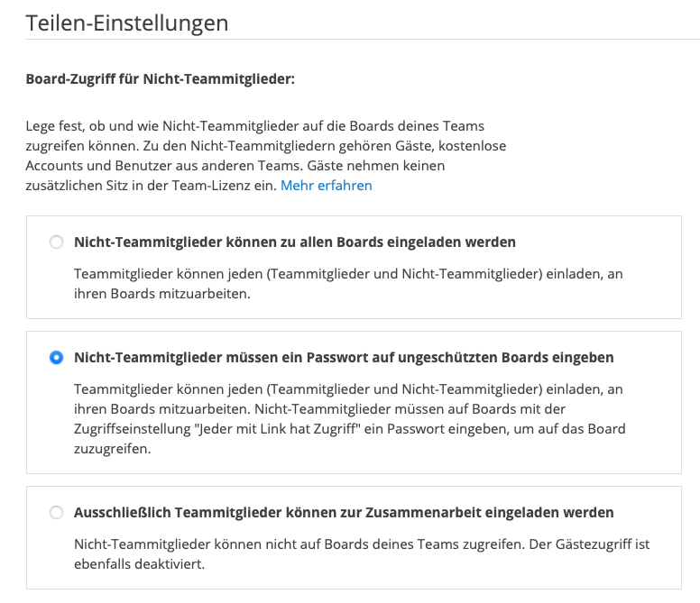Select the password-required radio button for unprotected boards
The image size is (700, 603).
[x=56, y=358]
